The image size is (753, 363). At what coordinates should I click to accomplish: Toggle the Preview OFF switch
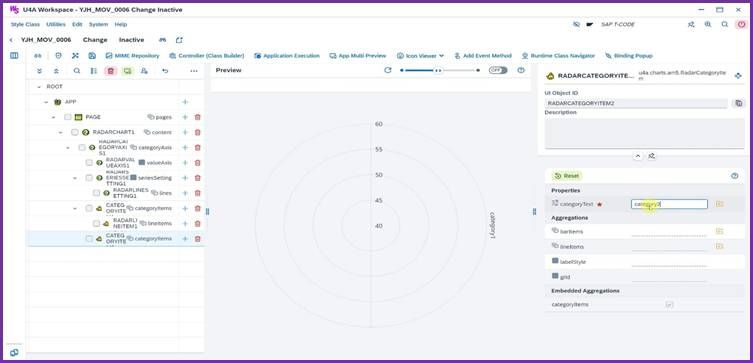click(x=498, y=70)
